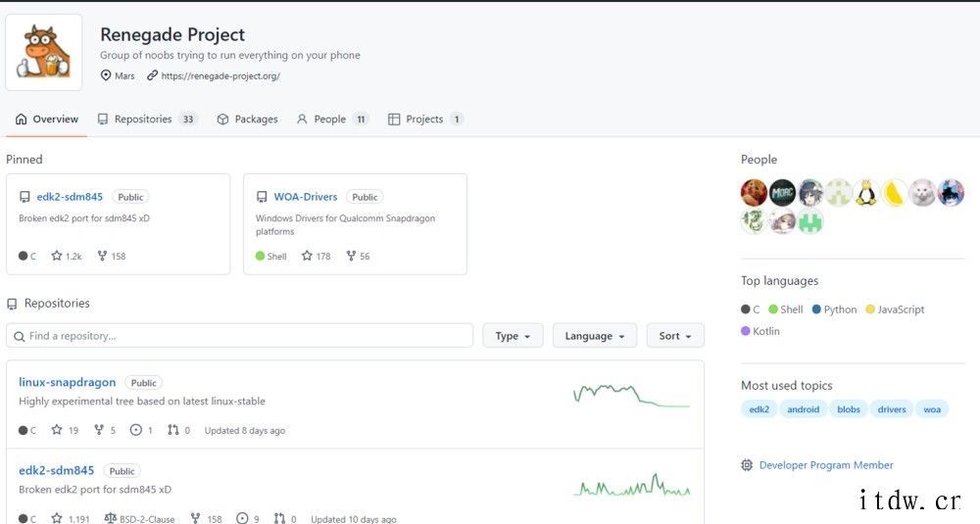The height and width of the screenshot is (524, 980).
Task: Select the C language under Top languages
Action: (x=750, y=310)
